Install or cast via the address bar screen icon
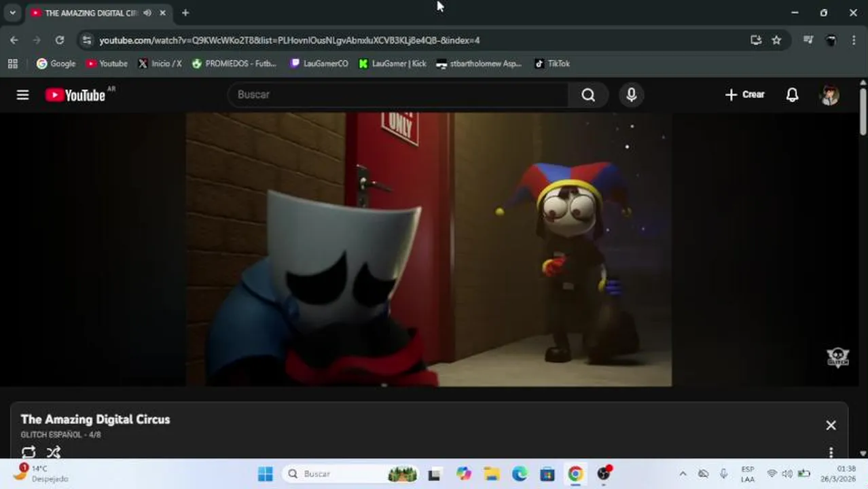Image resolution: width=868 pixels, height=489 pixels. (756, 40)
